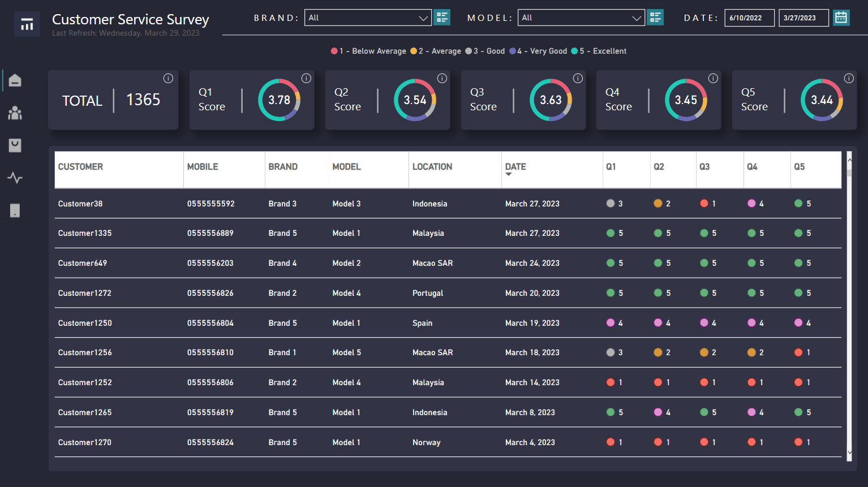Open the shopping bag sidebar icon
The width and height of the screenshot is (868, 487).
15,145
